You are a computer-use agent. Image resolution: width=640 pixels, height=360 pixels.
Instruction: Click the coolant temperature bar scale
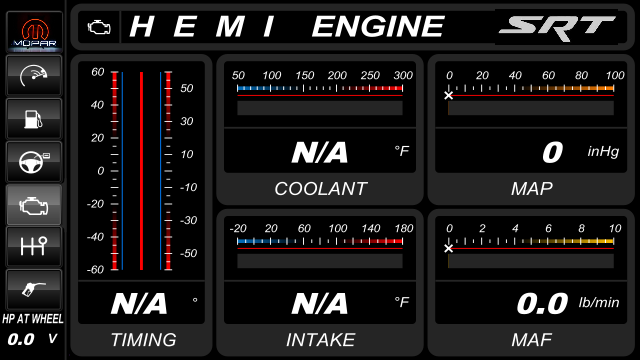coord(320,88)
